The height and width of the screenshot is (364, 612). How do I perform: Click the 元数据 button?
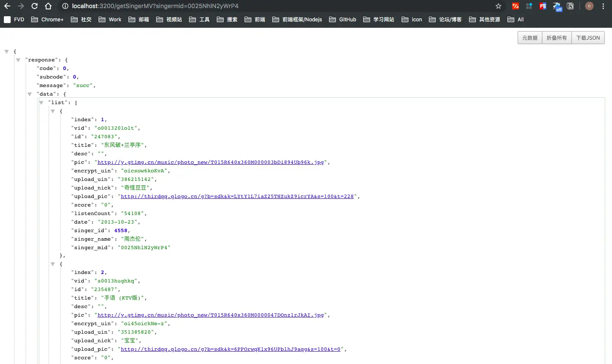[530, 38]
